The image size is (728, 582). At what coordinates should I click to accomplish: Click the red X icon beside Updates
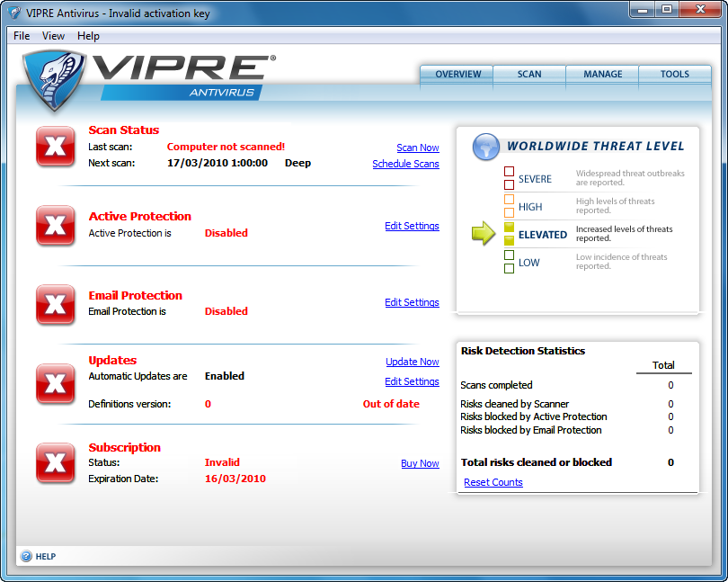point(55,383)
